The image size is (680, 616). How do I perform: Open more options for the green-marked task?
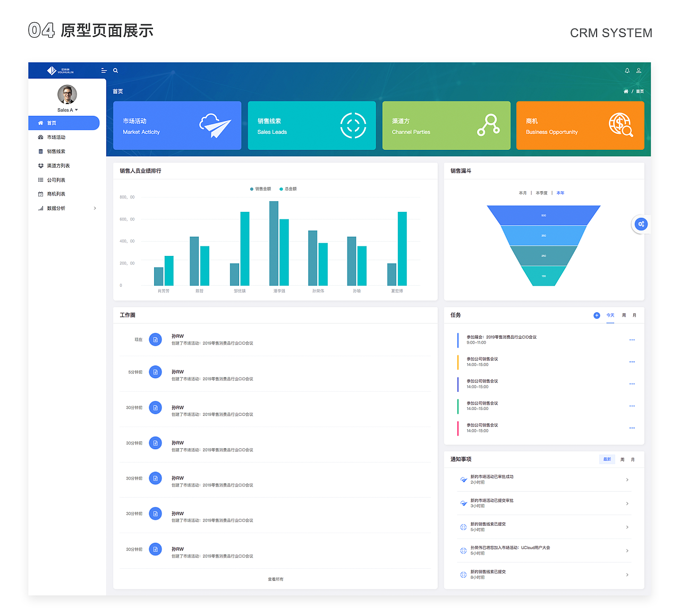click(x=632, y=406)
